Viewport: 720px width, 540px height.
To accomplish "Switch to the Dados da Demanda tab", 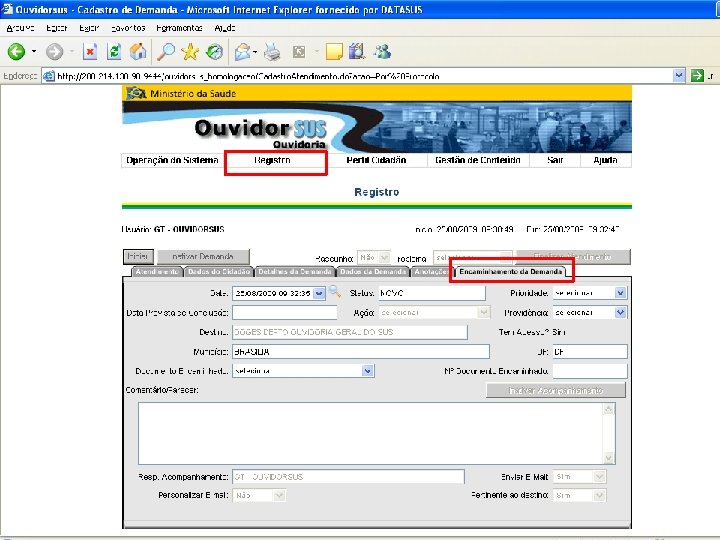I will [373, 272].
